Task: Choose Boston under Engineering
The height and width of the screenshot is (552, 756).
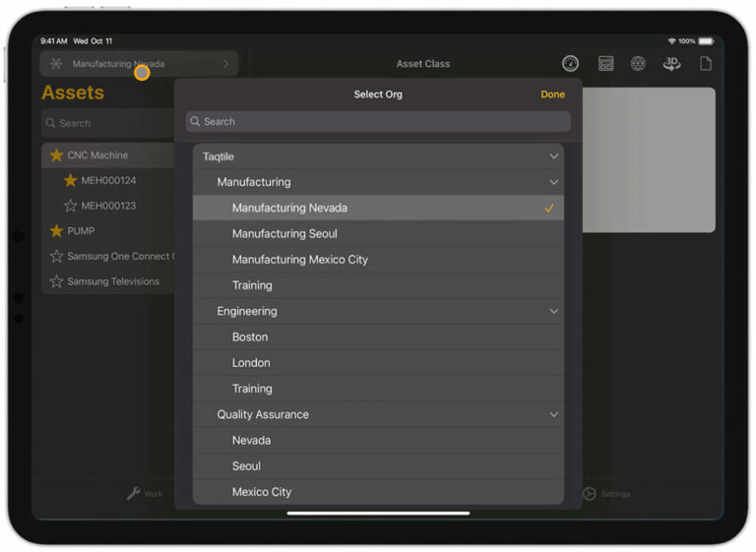Action: coord(250,337)
